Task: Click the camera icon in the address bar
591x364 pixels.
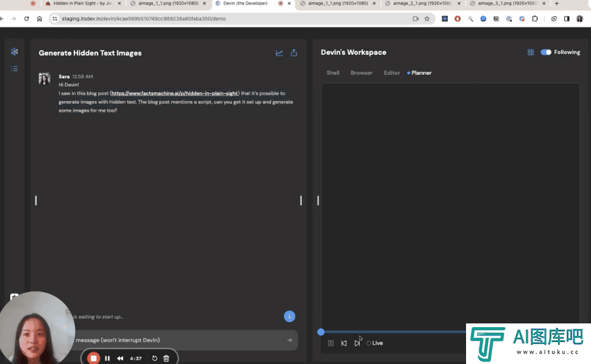Action: click(x=415, y=19)
